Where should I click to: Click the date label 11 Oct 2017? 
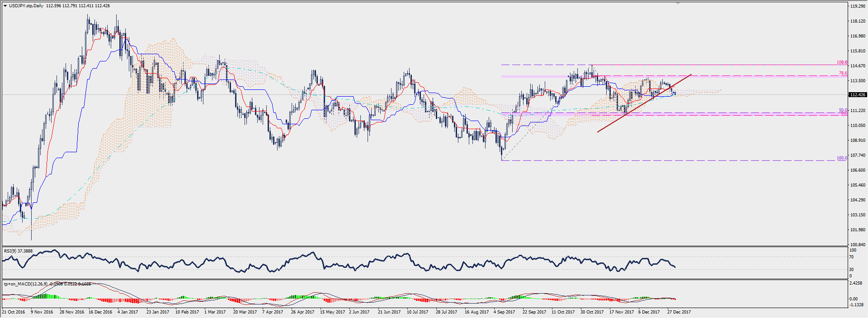click(563, 312)
